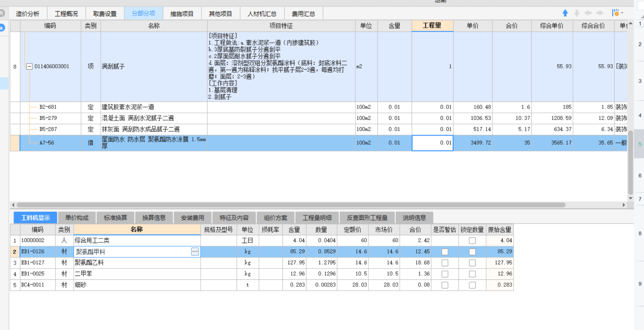Screen dimensions: 644x330
Task: Click the 工程量 input cell of A7-56
Action: [433, 143]
